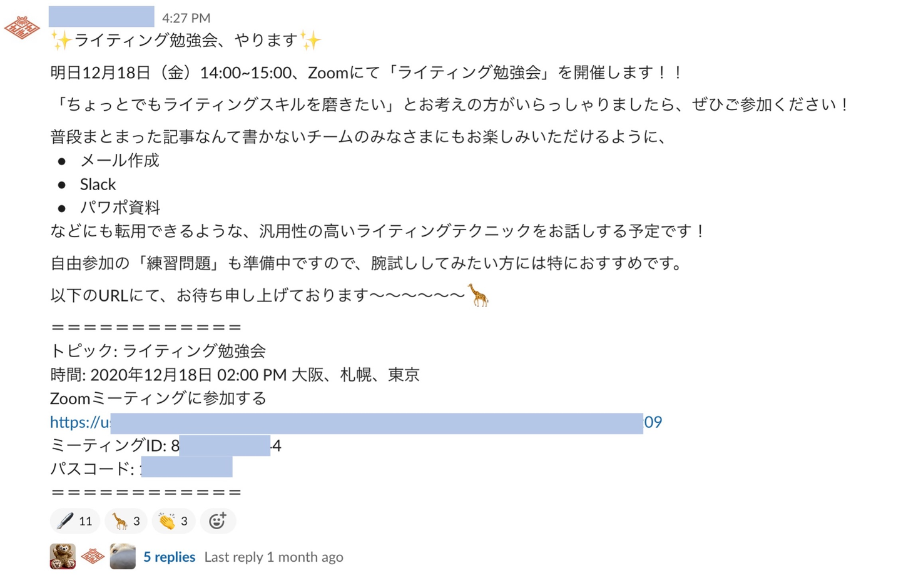Open the 5 replies thread
Viewport: 901px width, 588px height.
(169, 557)
